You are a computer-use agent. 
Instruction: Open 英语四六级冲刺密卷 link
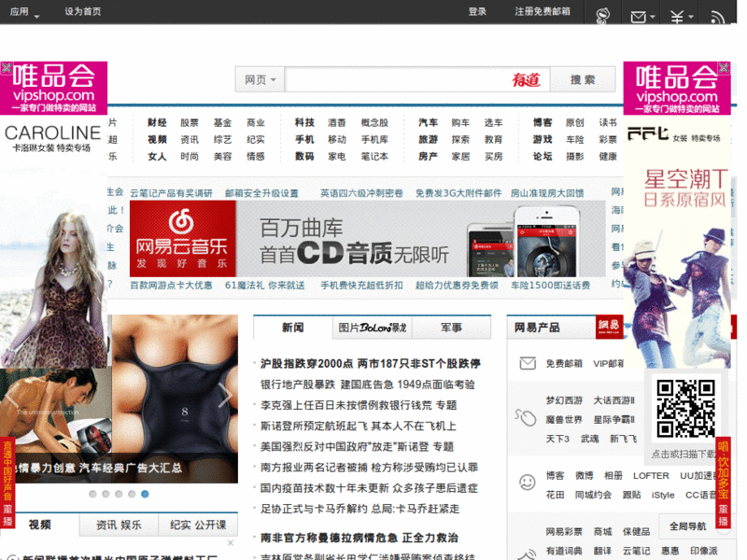[x=361, y=193]
